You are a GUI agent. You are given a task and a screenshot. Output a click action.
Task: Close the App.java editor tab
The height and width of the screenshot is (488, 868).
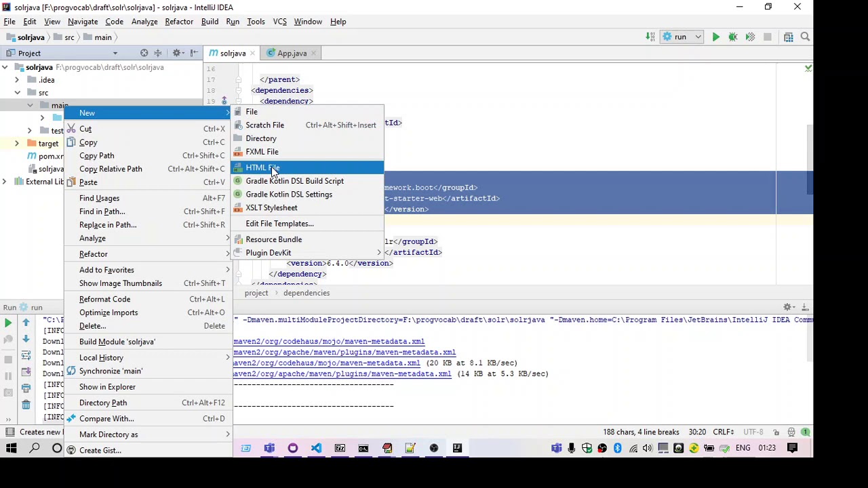313,53
